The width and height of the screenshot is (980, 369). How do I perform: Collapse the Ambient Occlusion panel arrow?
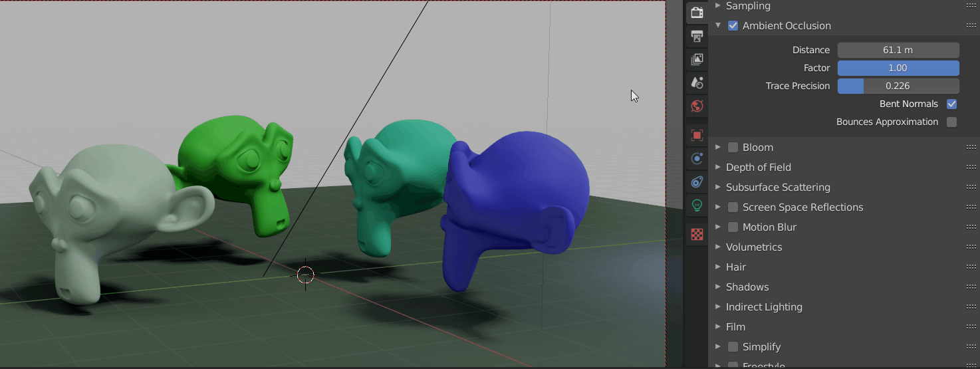click(718, 26)
